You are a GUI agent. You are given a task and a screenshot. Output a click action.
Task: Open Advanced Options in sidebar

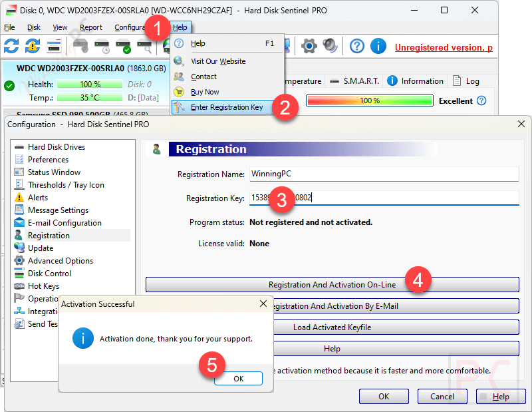click(x=61, y=261)
